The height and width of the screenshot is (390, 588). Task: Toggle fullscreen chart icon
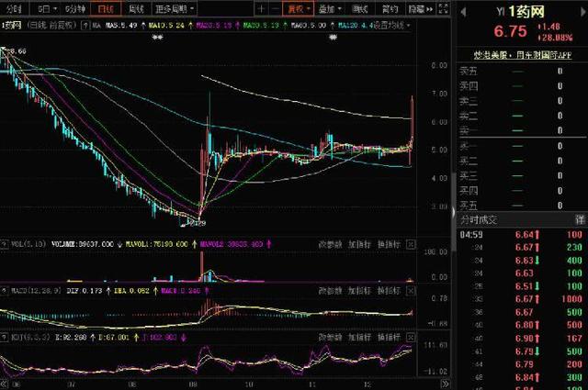443,8
